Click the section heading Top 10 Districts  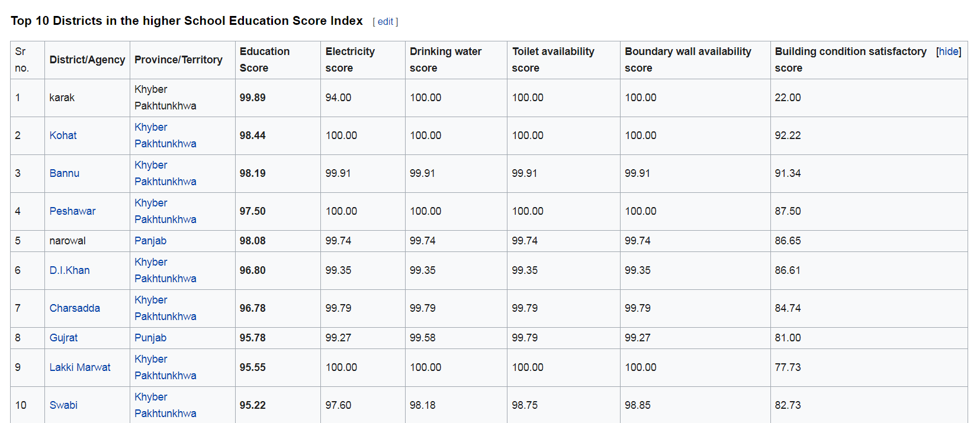(187, 21)
